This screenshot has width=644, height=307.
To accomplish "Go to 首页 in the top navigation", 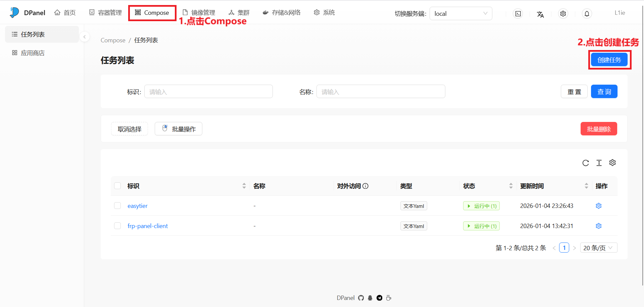I will point(65,13).
